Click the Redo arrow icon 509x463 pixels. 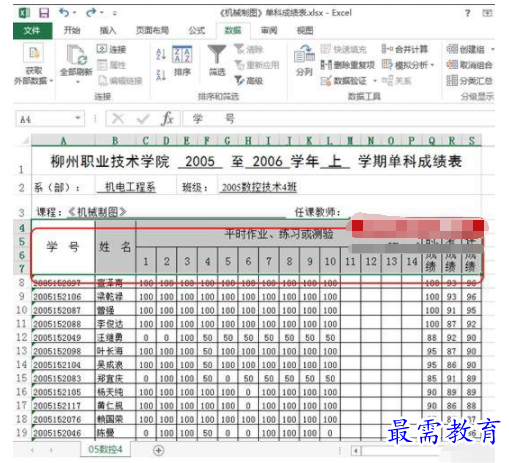pyautogui.click(x=91, y=13)
